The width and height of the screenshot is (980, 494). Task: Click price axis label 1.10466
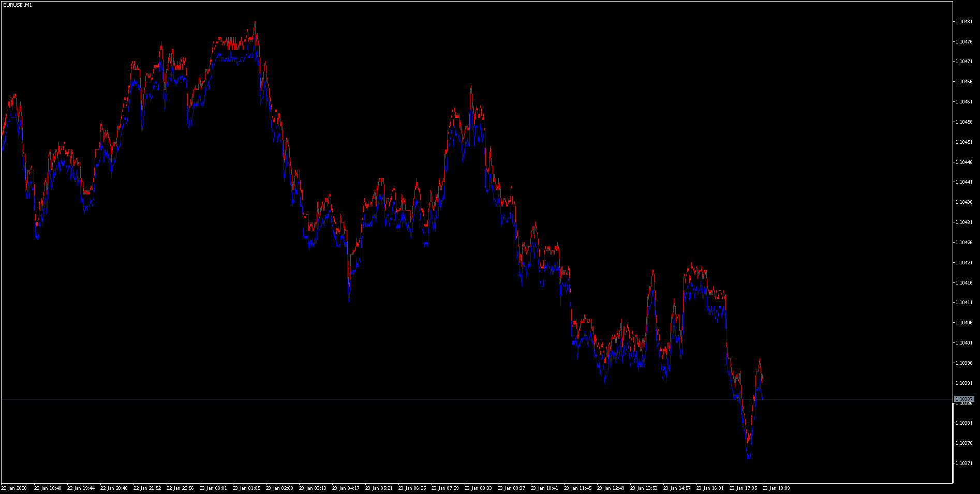tap(964, 82)
